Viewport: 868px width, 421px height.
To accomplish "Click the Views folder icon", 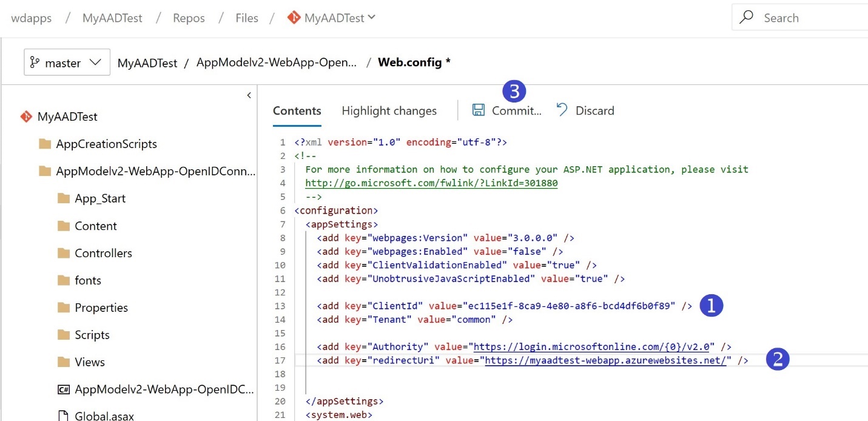I will coord(64,362).
